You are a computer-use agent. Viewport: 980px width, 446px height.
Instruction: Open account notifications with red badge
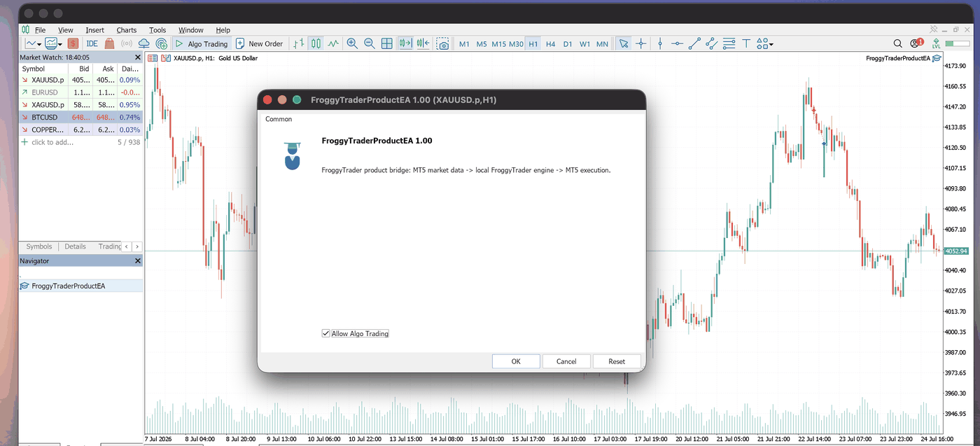tap(916, 43)
